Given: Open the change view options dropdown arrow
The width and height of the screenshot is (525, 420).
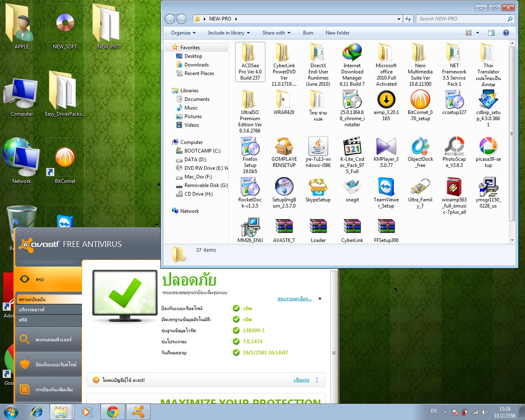Looking at the screenshot, I should click(477, 33).
